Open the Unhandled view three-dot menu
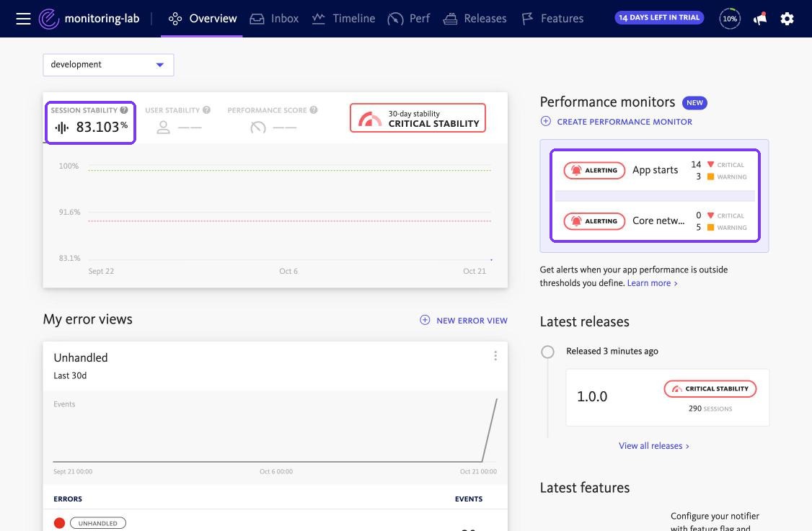Screen dimensions: 812x531 495,355
